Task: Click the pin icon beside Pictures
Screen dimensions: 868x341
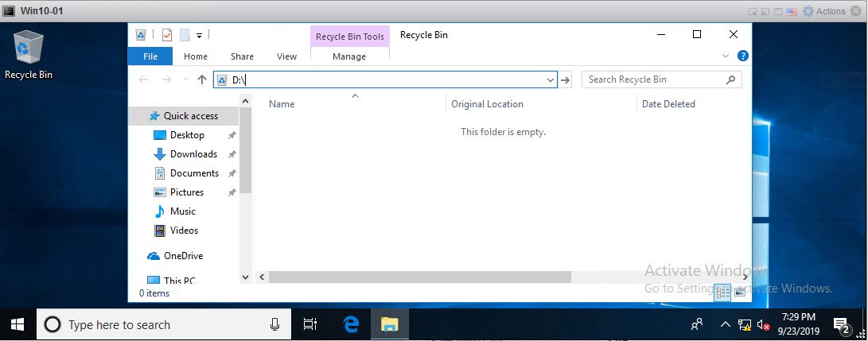Action: click(232, 192)
